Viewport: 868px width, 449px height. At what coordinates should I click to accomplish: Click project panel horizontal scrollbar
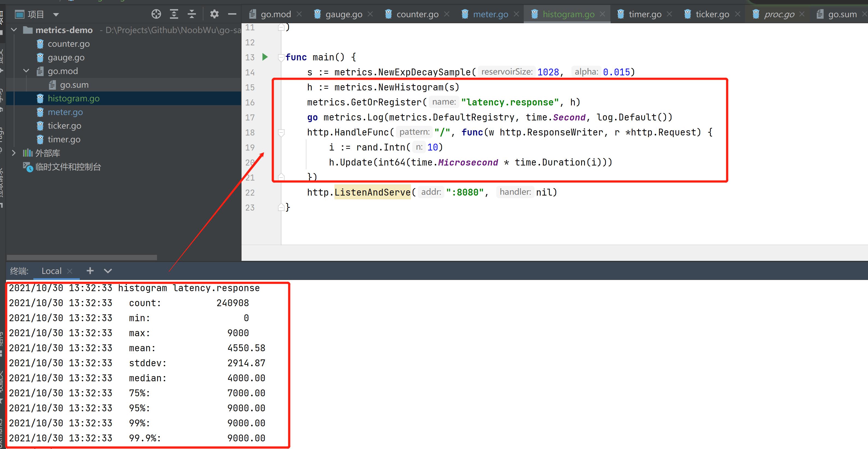82,257
